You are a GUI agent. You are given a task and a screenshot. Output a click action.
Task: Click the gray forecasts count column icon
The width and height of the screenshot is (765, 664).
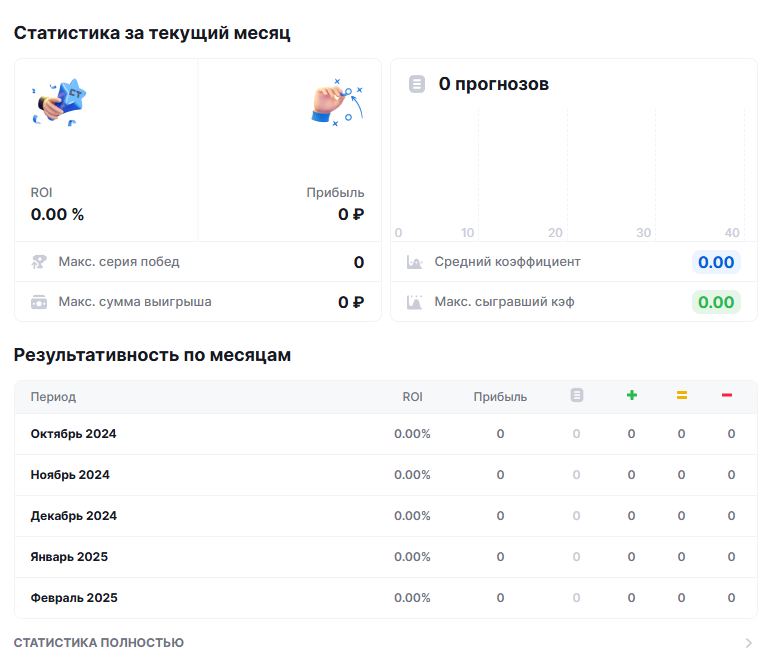[x=576, y=396]
